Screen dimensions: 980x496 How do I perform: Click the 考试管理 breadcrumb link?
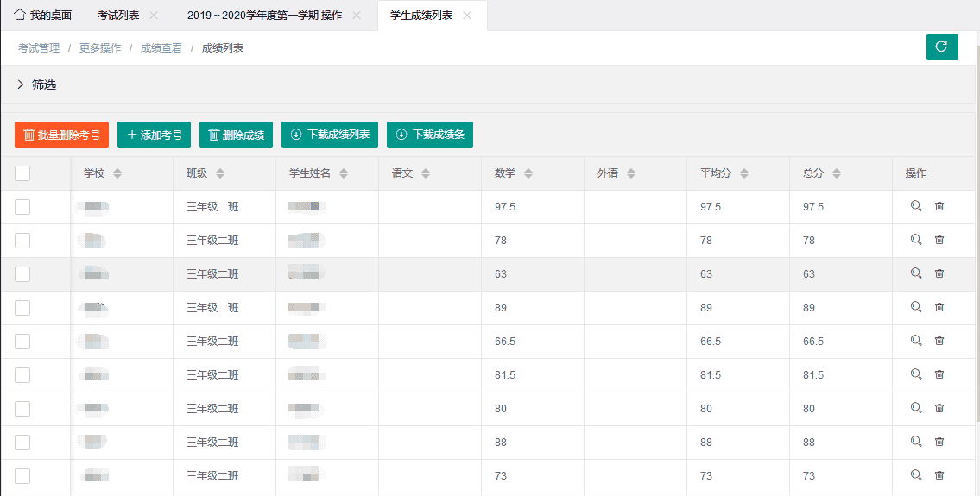39,48
